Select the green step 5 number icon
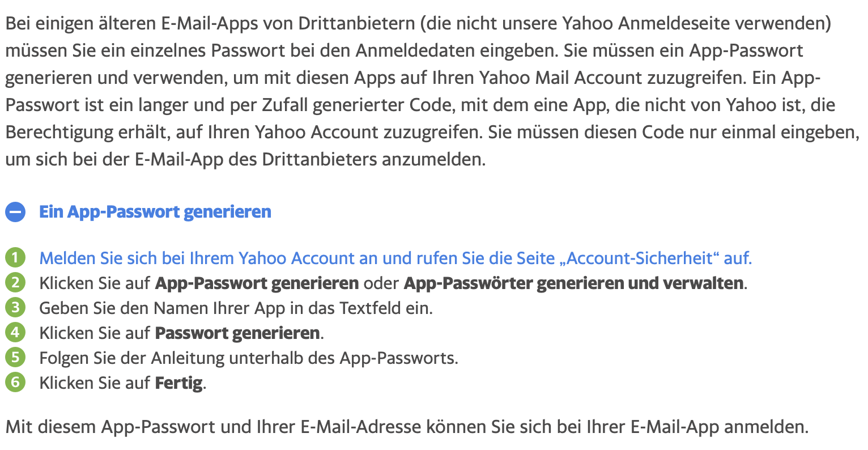 [15, 357]
